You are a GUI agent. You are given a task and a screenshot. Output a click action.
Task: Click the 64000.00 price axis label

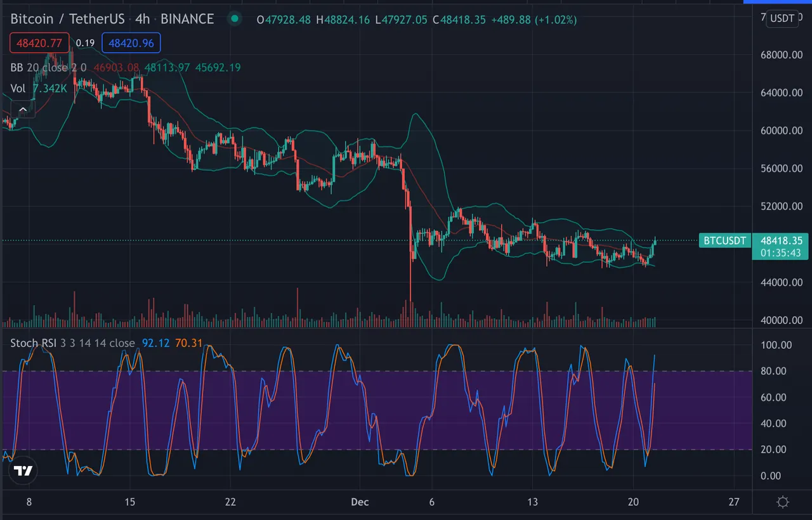(x=781, y=93)
